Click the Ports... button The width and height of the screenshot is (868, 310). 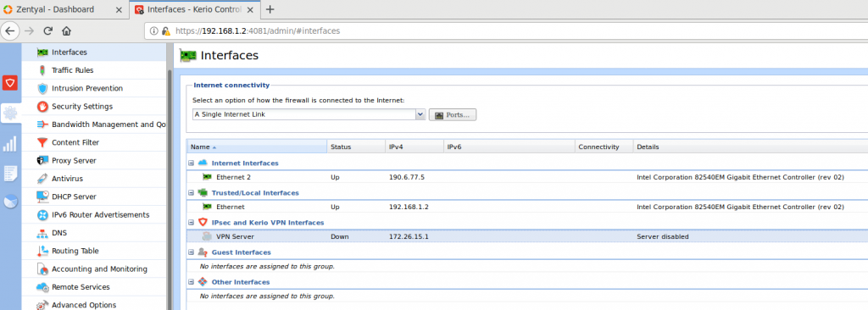[x=453, y=115]
